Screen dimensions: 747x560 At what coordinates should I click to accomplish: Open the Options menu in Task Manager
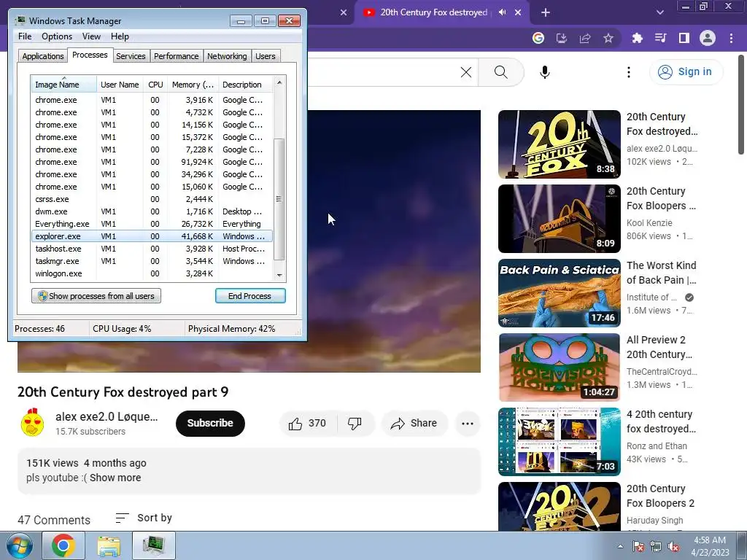coord(57,36)
